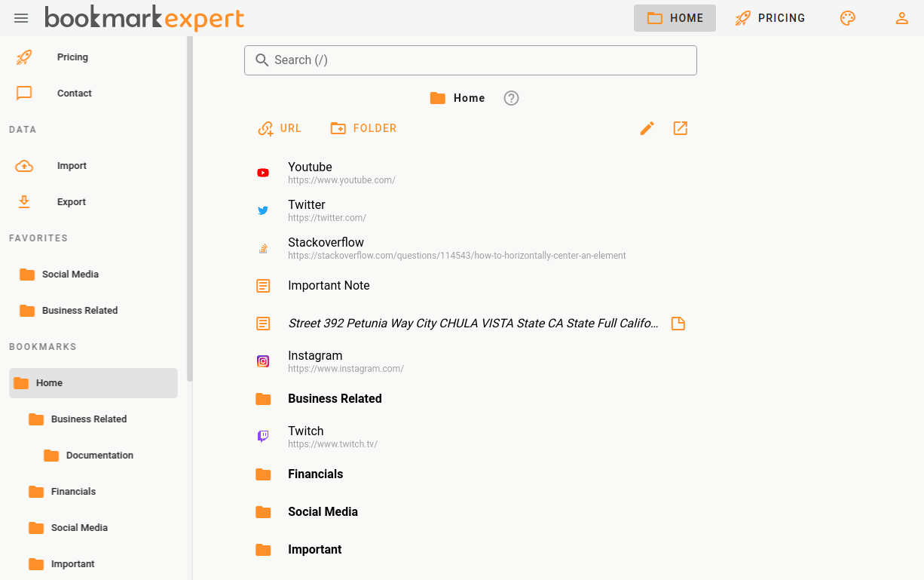This screenshot has width=924, height=580.
Task: Click the Export download icon
Action: click(x=24, y=202)
